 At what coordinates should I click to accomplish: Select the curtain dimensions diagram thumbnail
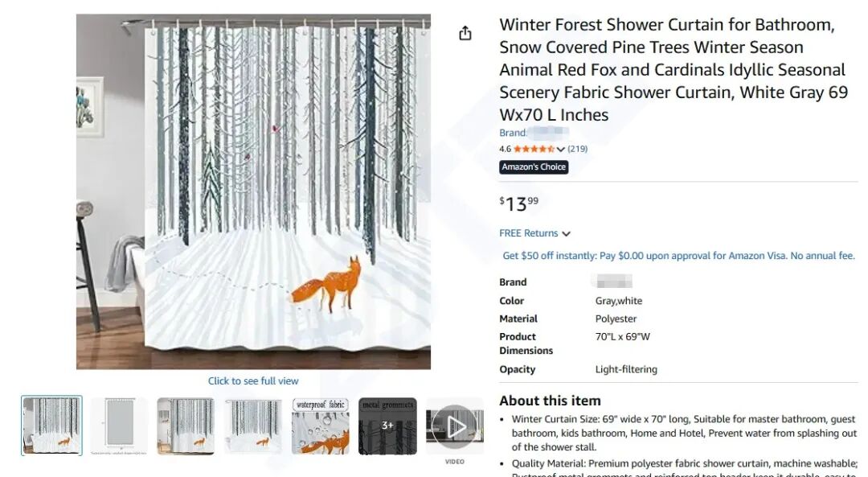click(119, 426)
